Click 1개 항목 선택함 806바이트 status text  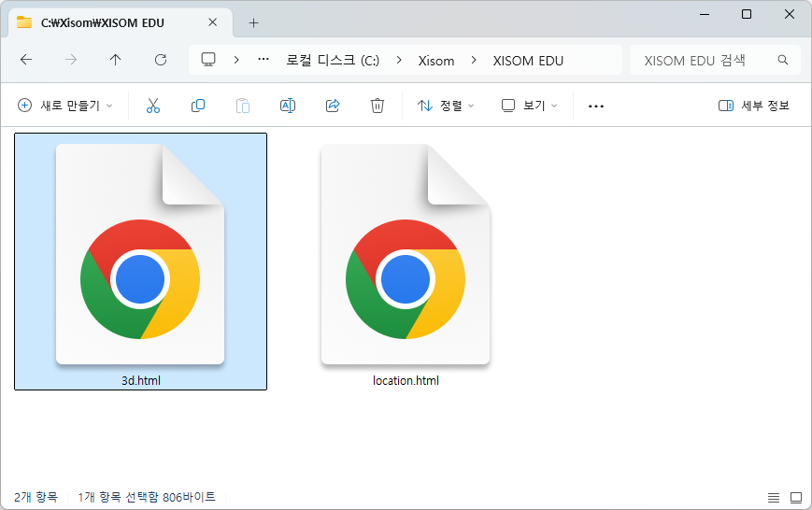(147, 497)
